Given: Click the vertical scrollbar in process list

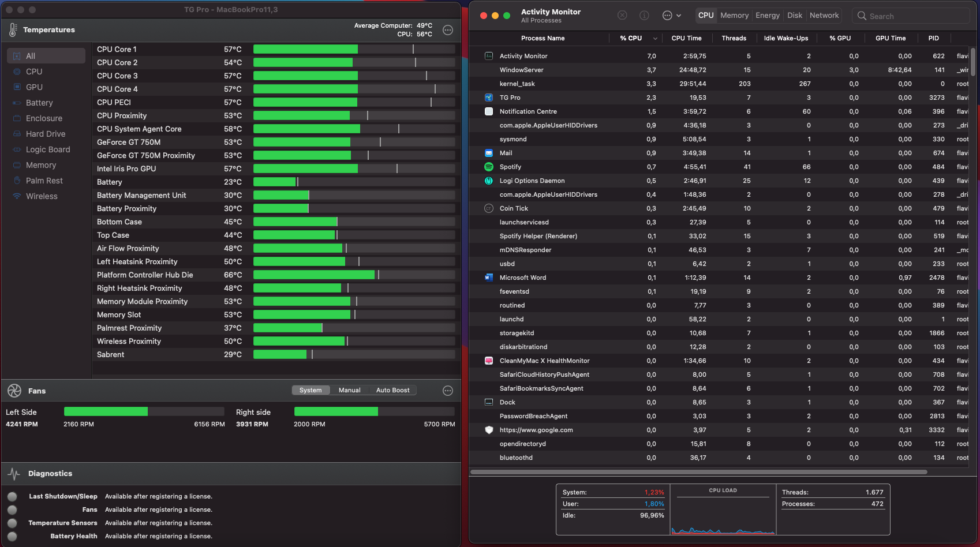Looking at the screenshot, I should click(x=974, y=62).
